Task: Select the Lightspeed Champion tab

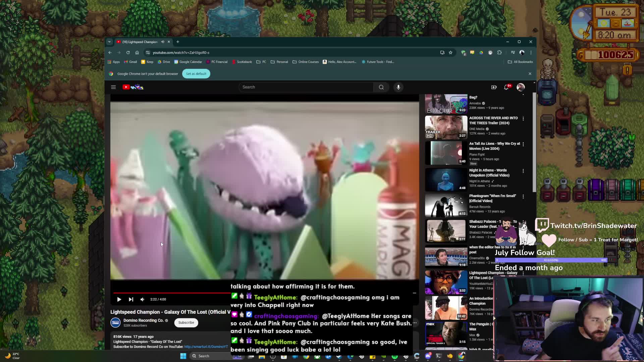Action: [140, 42]
